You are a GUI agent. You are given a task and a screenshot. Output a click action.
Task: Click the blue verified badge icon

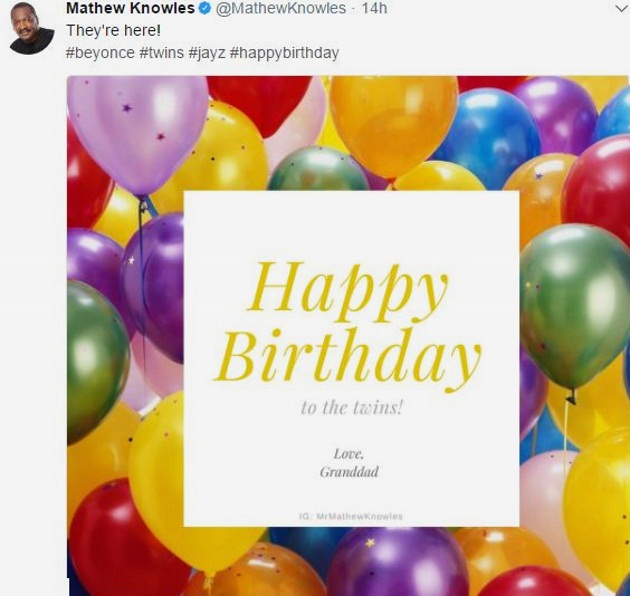(205, 8)
